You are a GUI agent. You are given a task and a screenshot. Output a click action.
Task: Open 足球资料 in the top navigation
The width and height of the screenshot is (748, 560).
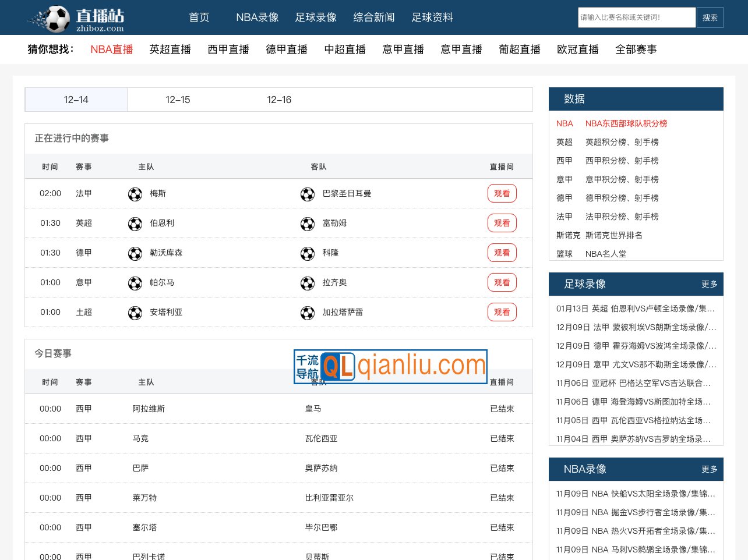point(432,17)
